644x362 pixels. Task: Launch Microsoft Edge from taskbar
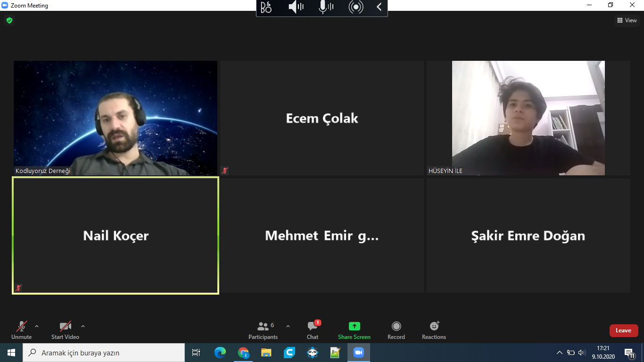(220, 353)
